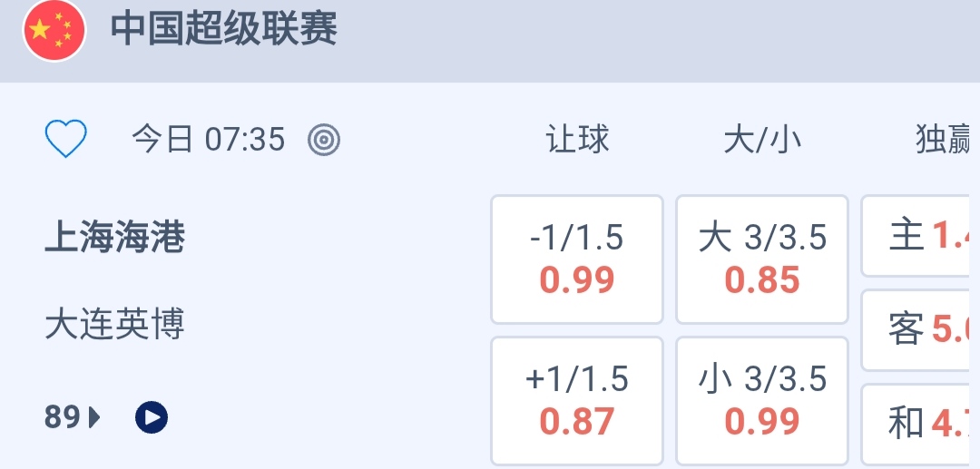Open the 上海海港 team name

click(x=114, y=238)
